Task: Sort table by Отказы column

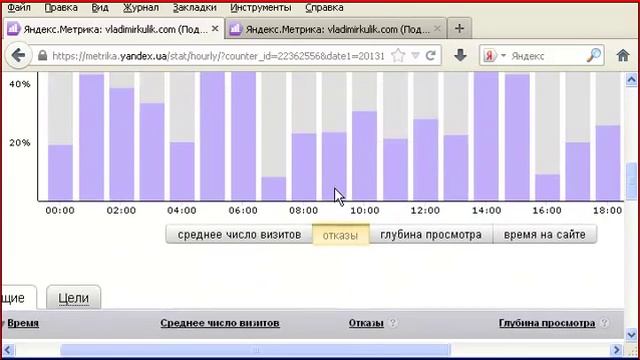Action: (x=366, y=323)
